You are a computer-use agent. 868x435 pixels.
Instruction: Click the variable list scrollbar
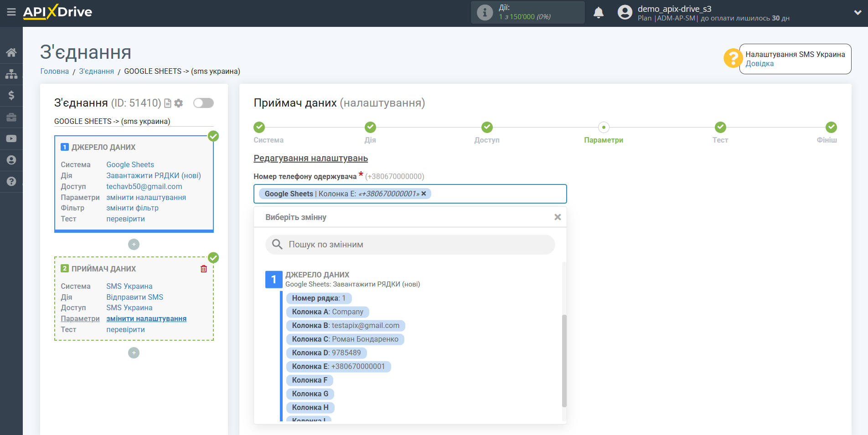pyautogui.click(x=564, y=361)
